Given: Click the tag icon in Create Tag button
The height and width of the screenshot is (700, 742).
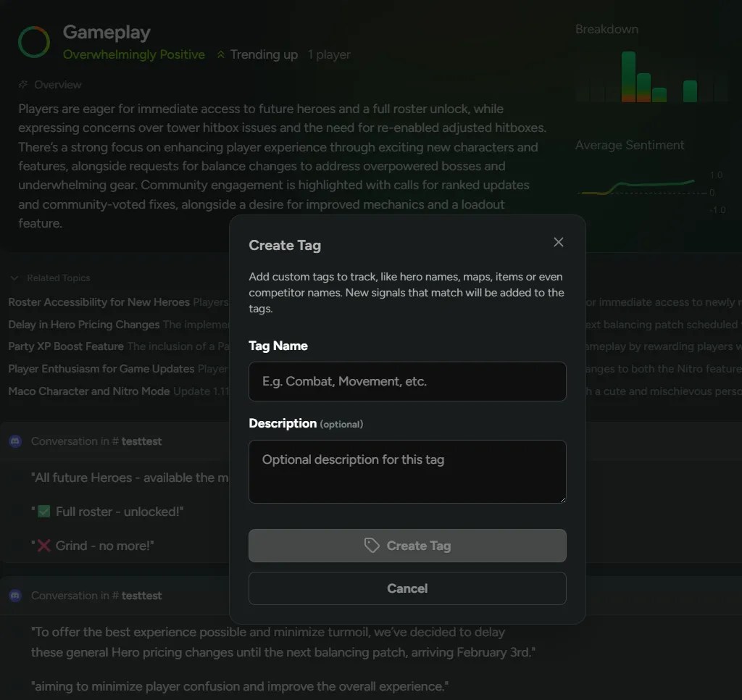Looking at the screenshot, I should pos(372,546).
